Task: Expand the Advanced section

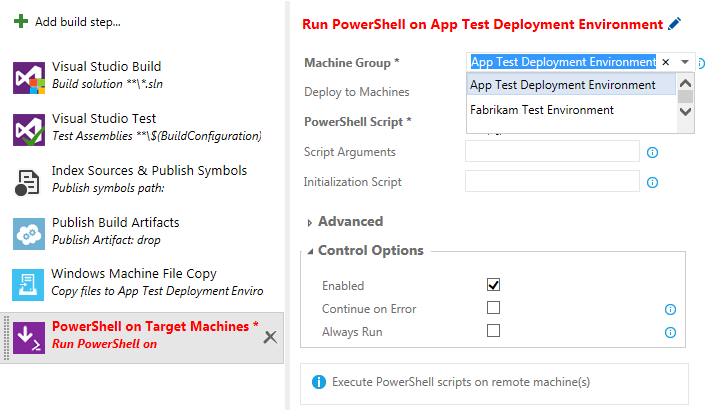Action: point(309,222)
